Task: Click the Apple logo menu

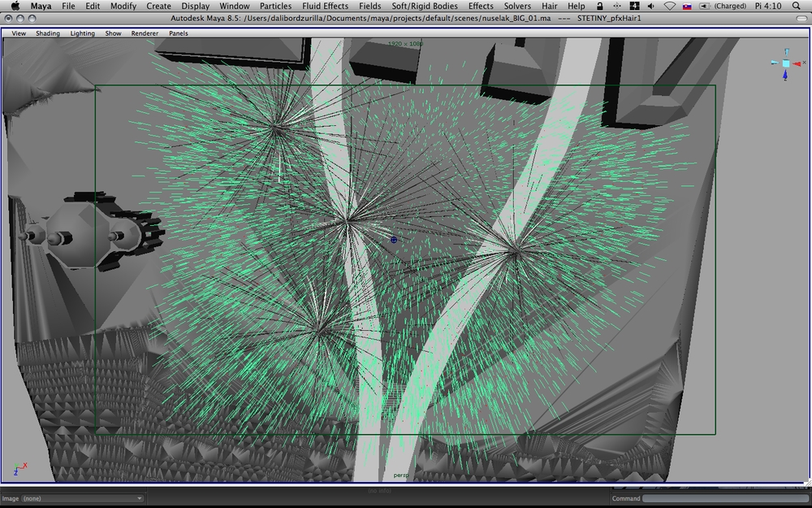Action: coord(15,6)
